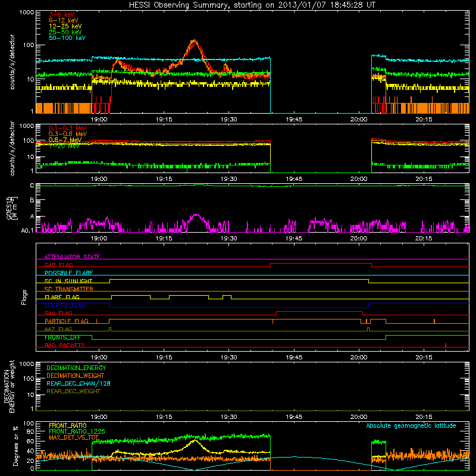Click the HESSI Observing Summary title
The width and height of the screenshot is (476, 476).
point(252,5)
